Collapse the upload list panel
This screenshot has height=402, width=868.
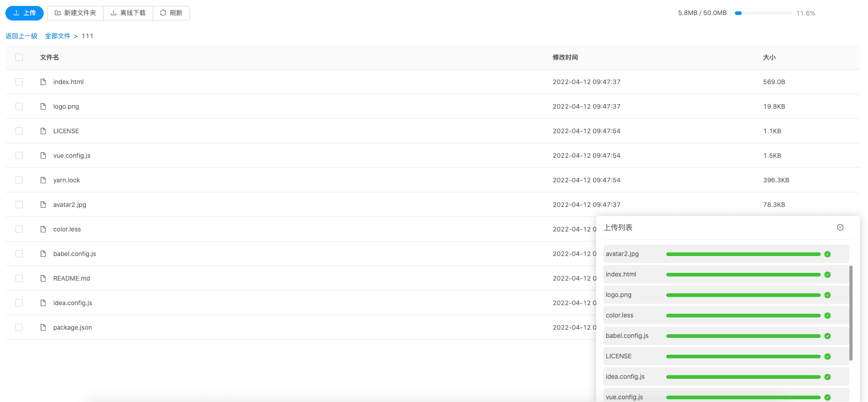click(x=840, y=227)
